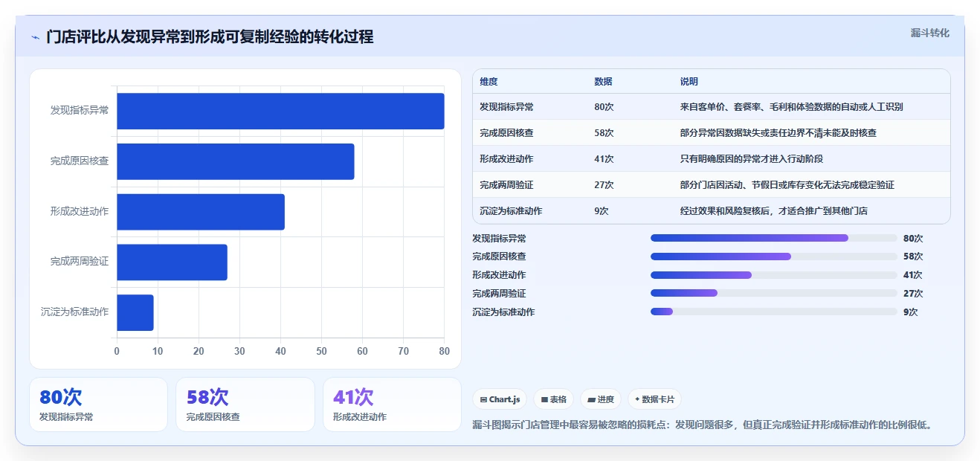Click the 58次 progress bar for 完成原因核查
980x461 pixels.
point(773,257)
